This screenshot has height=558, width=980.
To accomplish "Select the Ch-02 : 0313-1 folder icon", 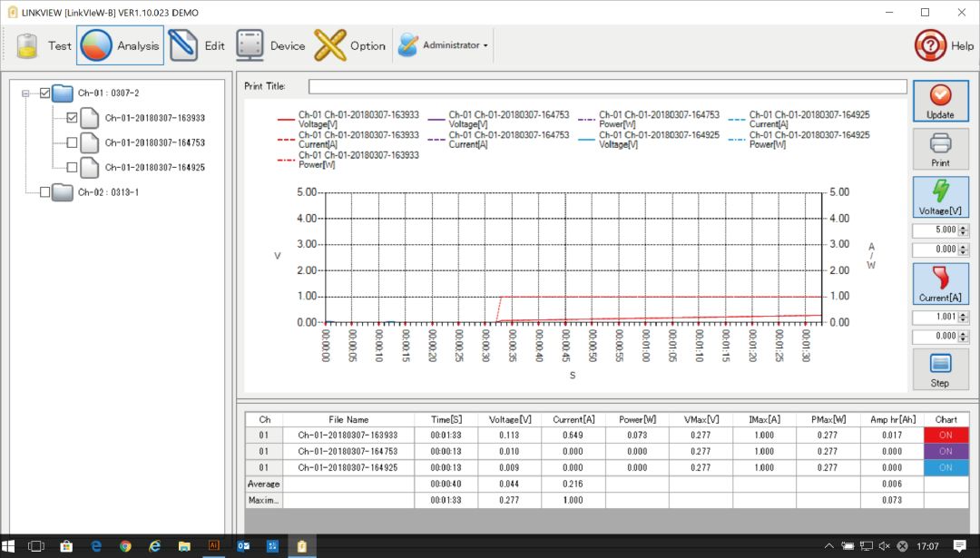I will [x=63, y=192].
